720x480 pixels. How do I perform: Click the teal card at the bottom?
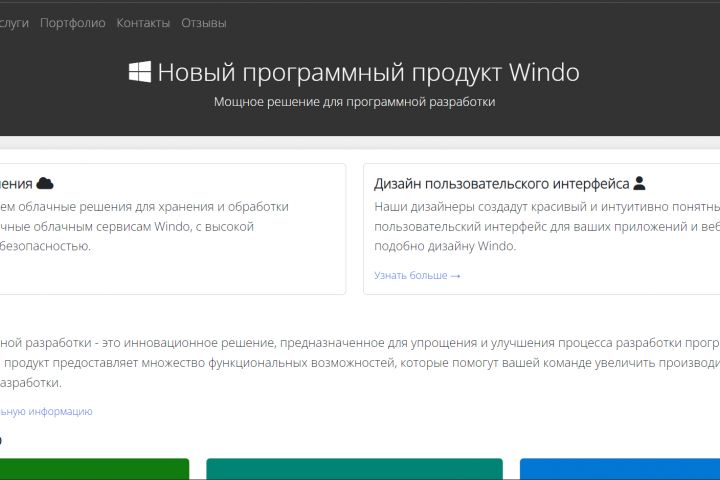[354, 469]
